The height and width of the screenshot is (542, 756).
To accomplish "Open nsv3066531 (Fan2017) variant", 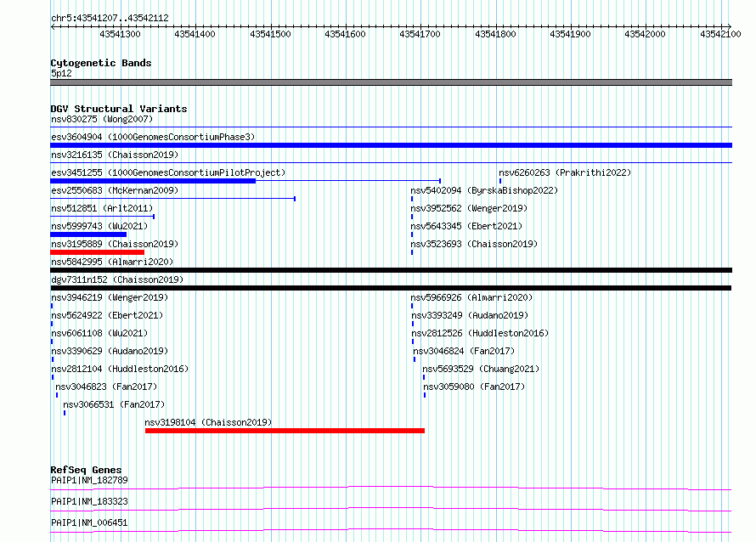I will point(114,404).
